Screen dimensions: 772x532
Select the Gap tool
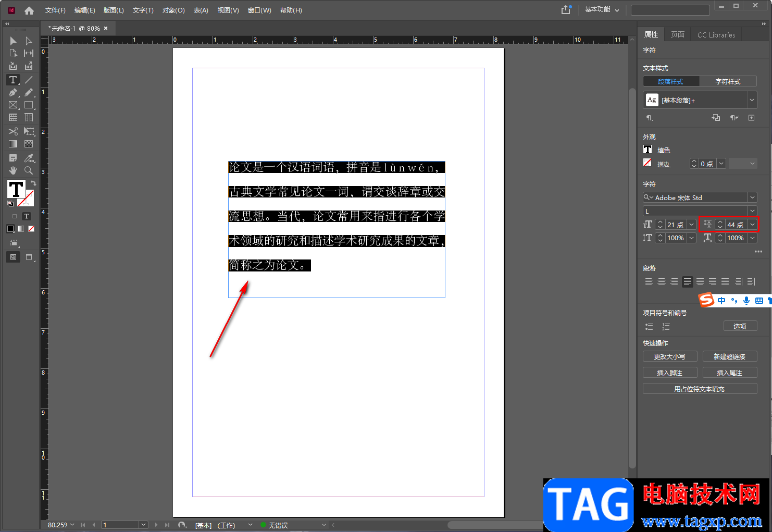coord(29,53)
